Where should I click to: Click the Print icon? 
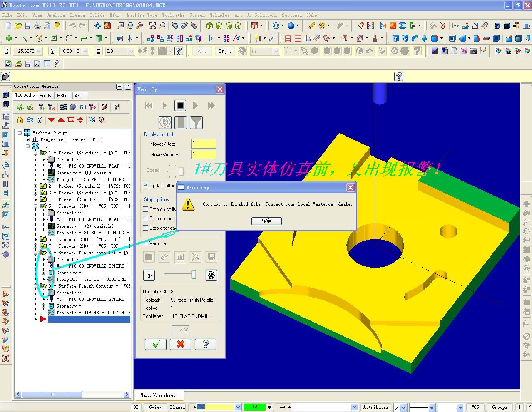(37, 26)
